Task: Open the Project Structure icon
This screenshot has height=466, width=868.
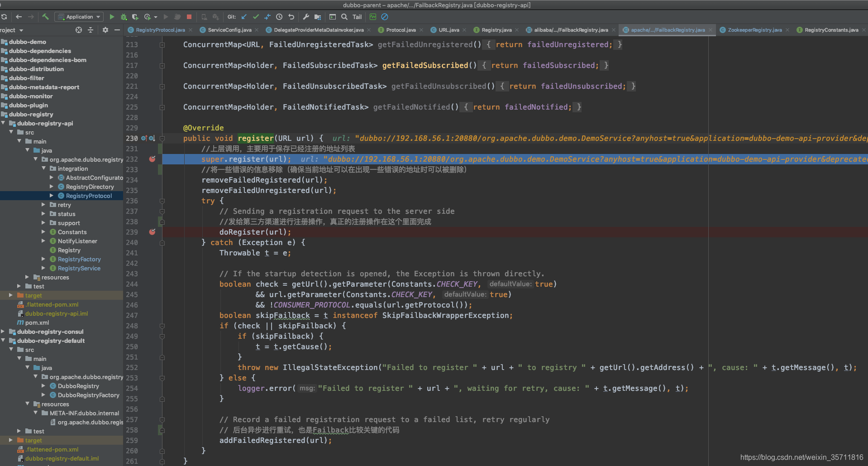Action: (318, 17)
